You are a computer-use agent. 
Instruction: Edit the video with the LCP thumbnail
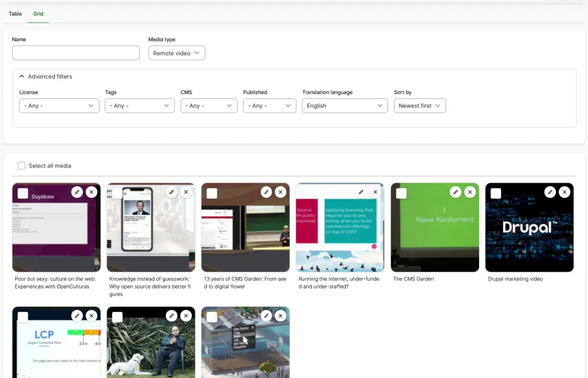point(77,316)
